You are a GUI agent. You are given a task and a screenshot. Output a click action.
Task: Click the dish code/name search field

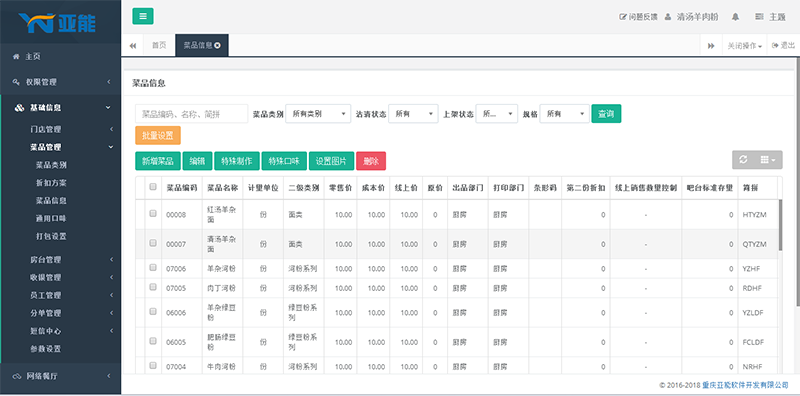(192, 114)
